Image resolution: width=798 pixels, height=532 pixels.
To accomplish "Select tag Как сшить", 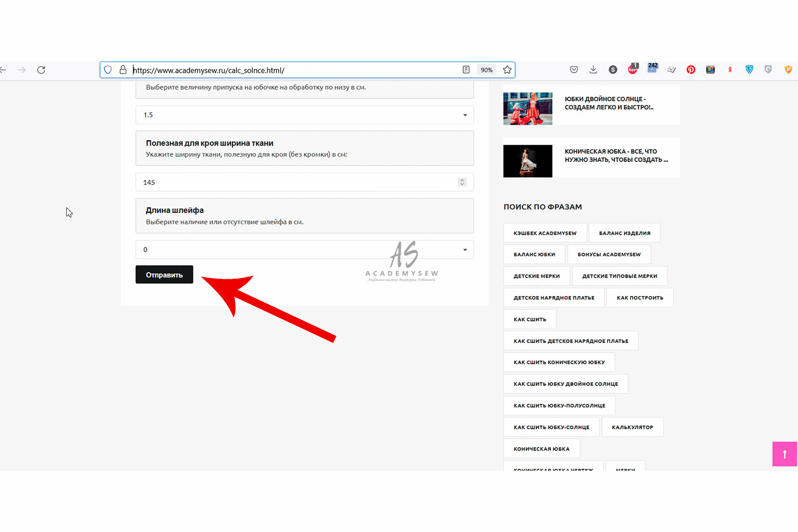I will coord(530,319).
